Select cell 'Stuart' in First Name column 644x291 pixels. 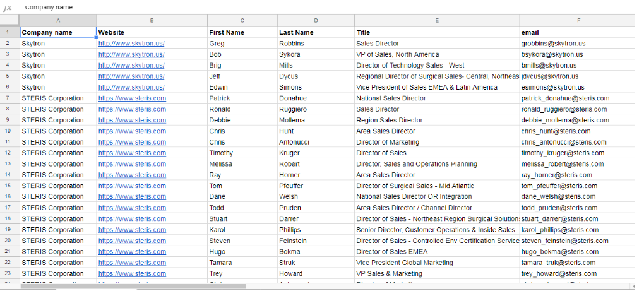tap(242, 219)
